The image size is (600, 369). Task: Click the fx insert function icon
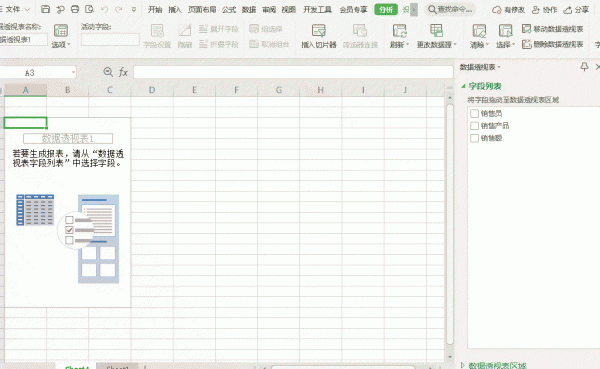pyautogui.click(x=123, y=72)
